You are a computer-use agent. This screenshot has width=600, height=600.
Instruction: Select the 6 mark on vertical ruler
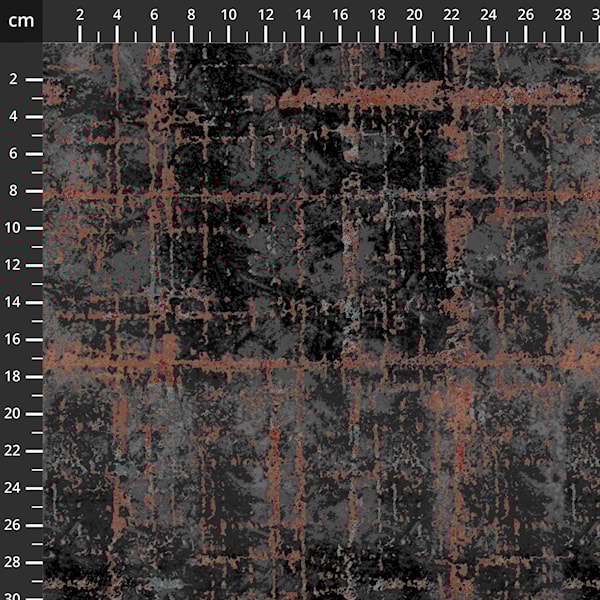point(14,153)
